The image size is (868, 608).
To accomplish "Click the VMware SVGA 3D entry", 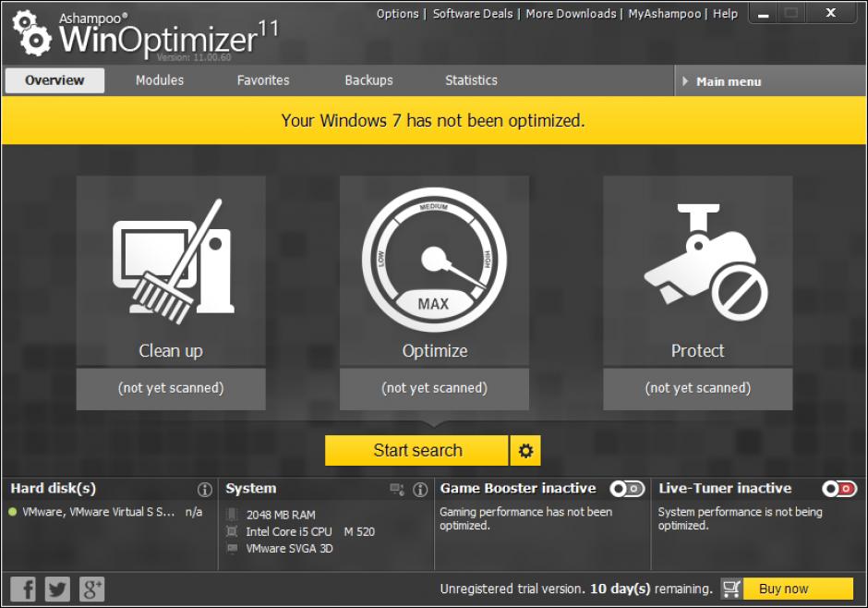I will pyautogui.click(x=290, y=549).
